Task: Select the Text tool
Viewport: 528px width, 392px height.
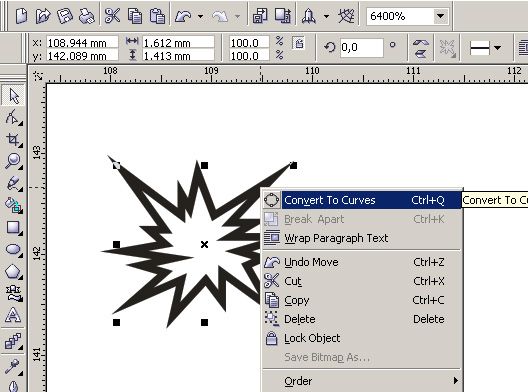Action: coord(13,315)
